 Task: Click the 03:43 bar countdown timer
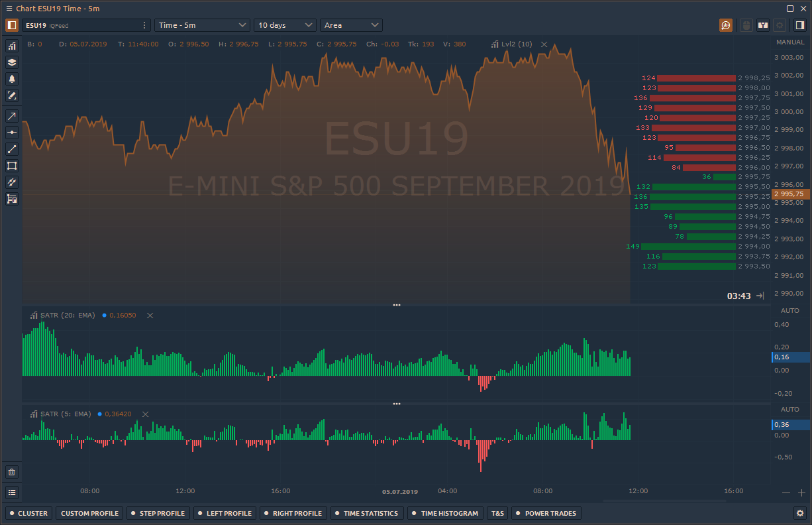738,296
